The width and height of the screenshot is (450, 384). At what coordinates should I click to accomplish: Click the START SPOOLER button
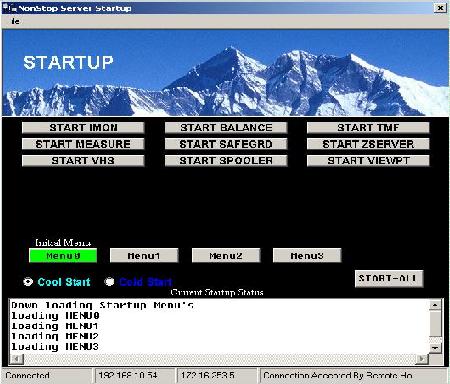(226, 160)
